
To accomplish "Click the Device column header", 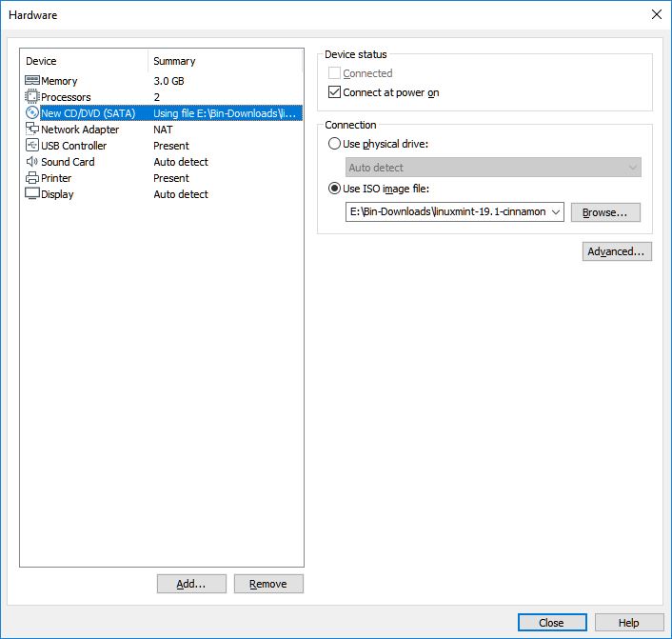I will 41,61.
